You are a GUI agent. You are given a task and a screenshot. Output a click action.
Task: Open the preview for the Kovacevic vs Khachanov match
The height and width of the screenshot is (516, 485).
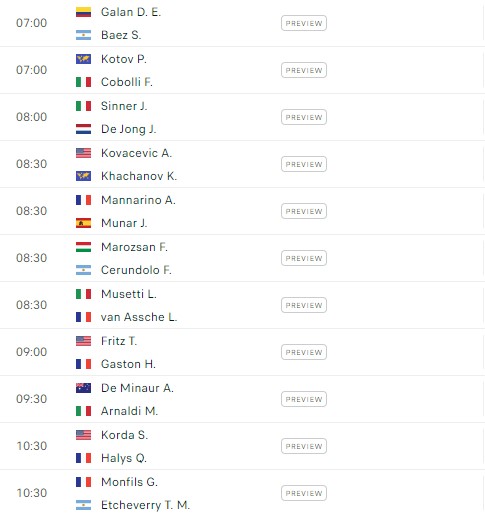tap(304, 164)
